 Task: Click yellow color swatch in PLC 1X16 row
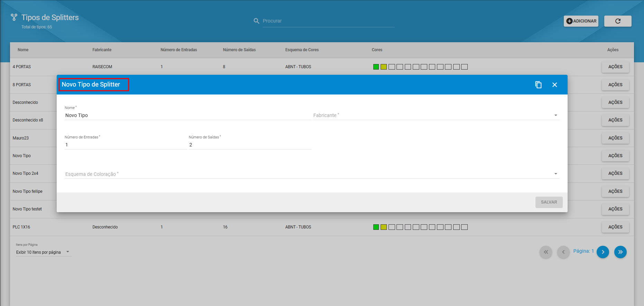[384, 227]
